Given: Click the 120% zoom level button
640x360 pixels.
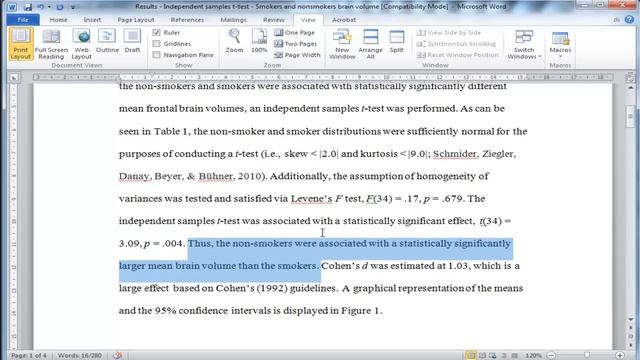Looking at the screenshot, I should tap(533, 356).
